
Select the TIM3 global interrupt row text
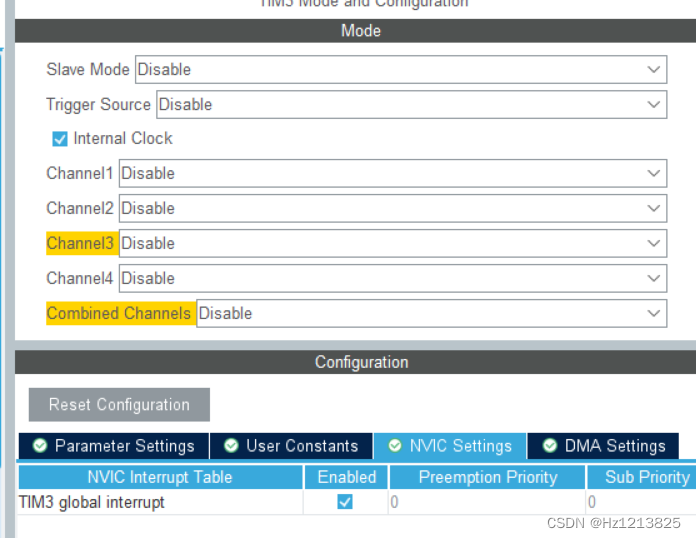coord(91,502)
